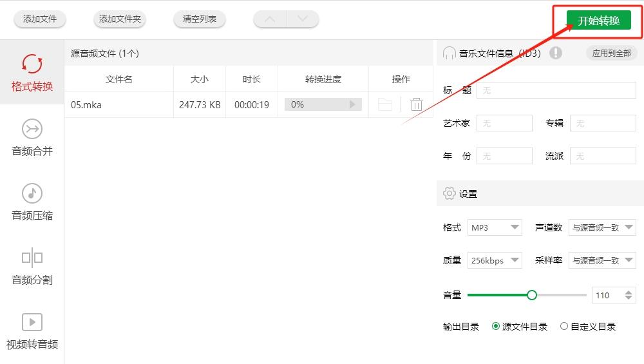The height and width of the screenshot is (364, 644).
Task: Clear the list with 清空列表
Action: (x=200, y=19)
